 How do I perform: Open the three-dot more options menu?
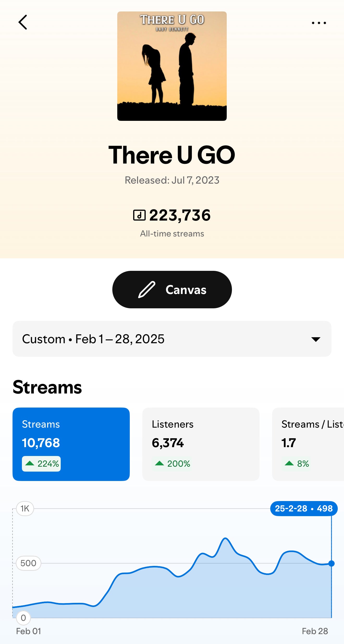319,23
